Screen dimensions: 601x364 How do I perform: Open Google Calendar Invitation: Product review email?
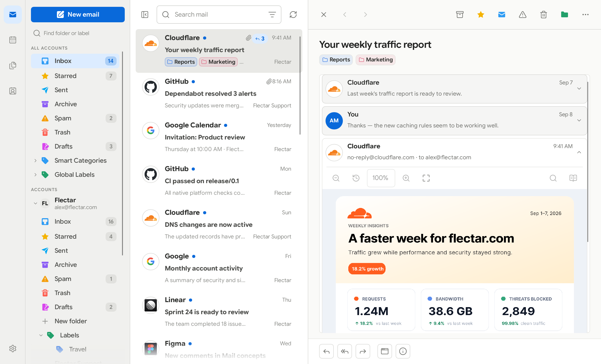(x=219, y=138)
